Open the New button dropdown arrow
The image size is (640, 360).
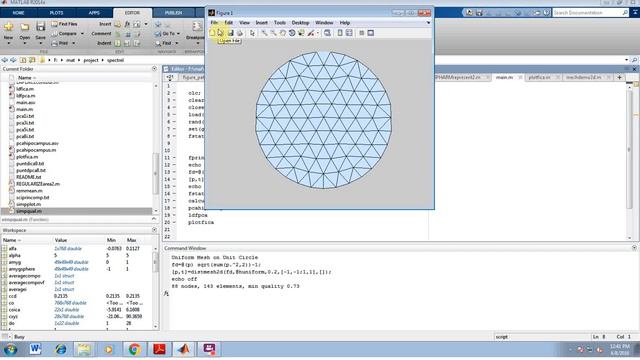pos(9,43)
